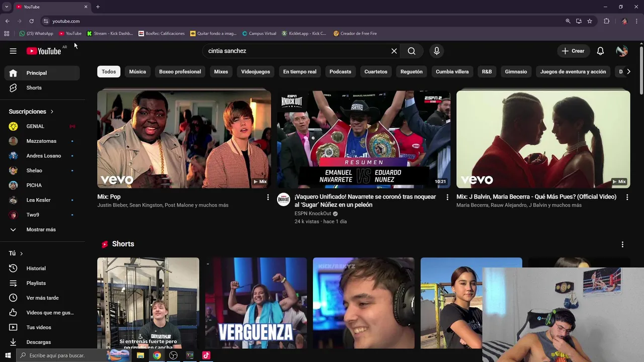Open options for J Balvin mix

pos(627,197)
